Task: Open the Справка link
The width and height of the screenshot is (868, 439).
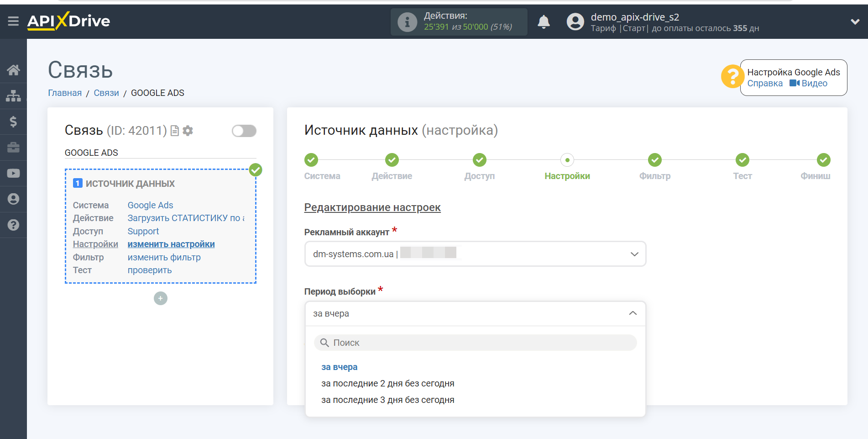Action: [x=765, y=83]
